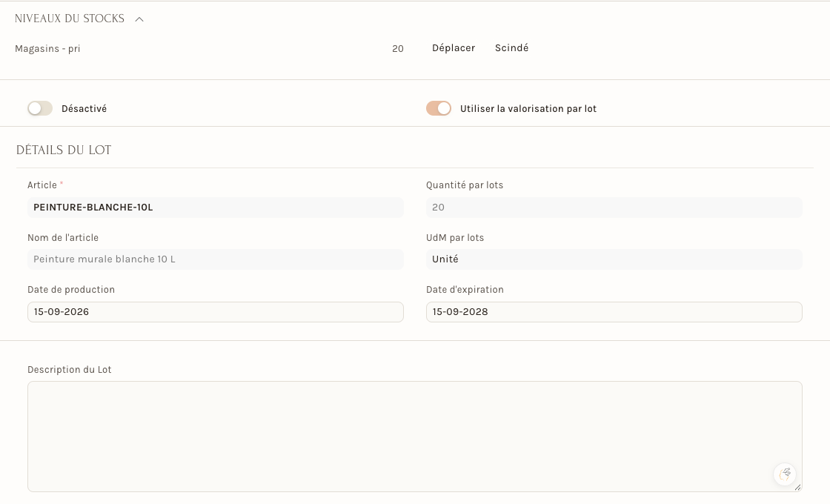Open the Date d'expiration picker
This screenshot has width=830, height=504.
[x=614, y=312]
